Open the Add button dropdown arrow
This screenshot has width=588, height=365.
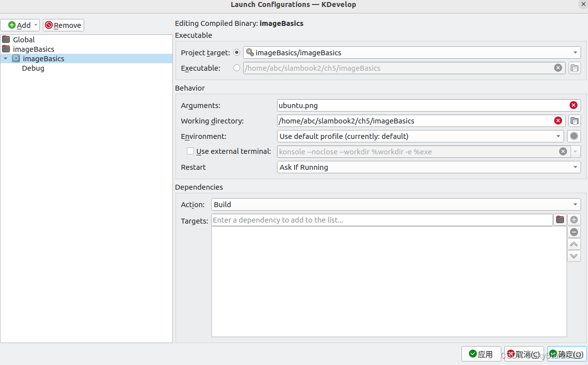(36, 25)
